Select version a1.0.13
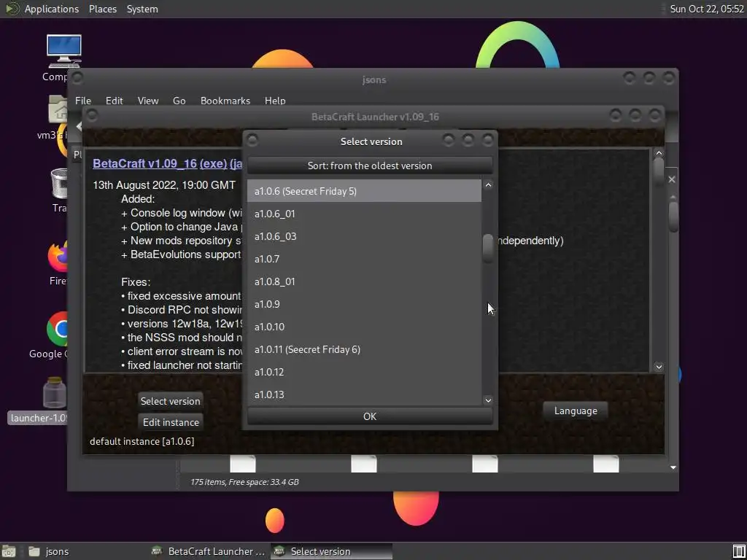The image size is (747, 560). (x=364, y=394)
